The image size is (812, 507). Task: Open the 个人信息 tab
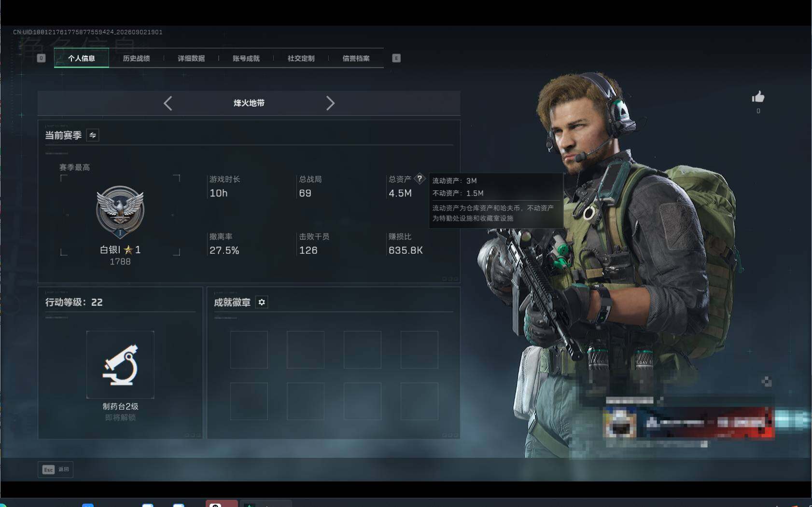pyautogui.click(x=82, y=58)
